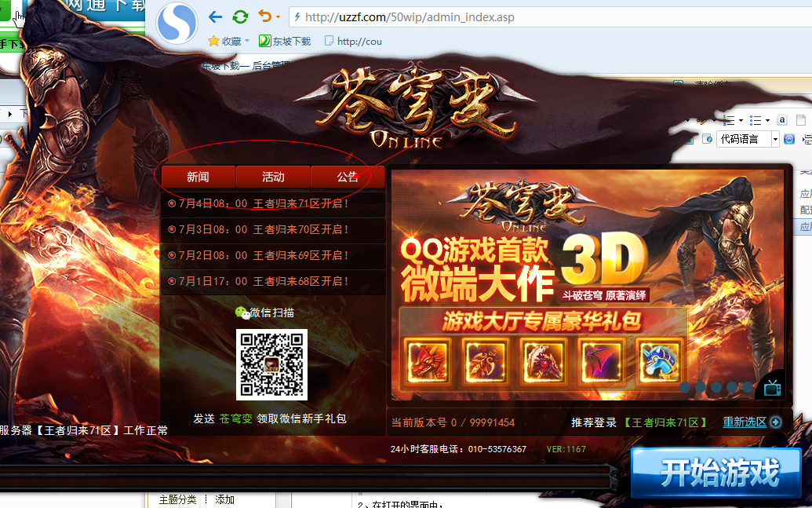Click the green browser refresh icon
812x508 pixels.
click(x=240, y=17)
